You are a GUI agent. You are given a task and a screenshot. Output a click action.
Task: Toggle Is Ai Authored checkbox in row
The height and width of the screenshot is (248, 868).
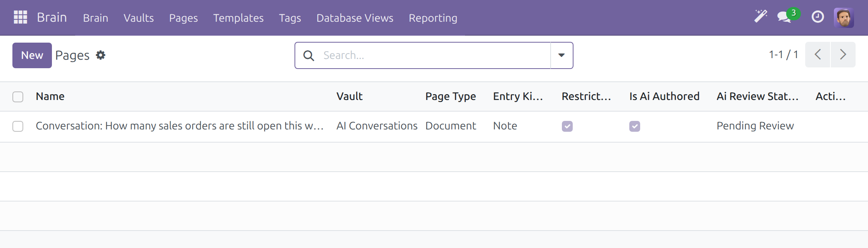click(x=635, y=126)
